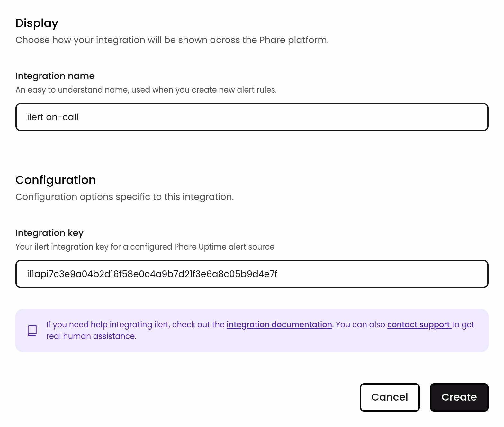
Task: Click the 'Choose how your integration' subtitle
Action: pos(172,40)
